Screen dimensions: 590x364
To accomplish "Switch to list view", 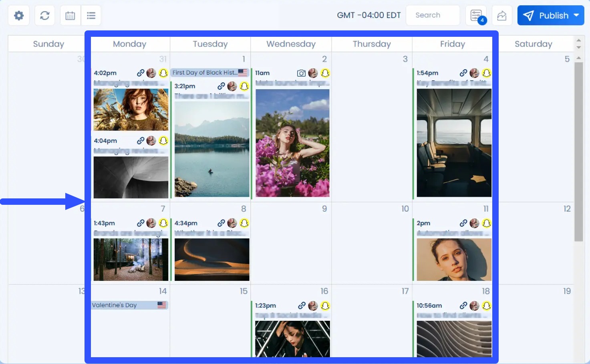I will coord(91,16).
